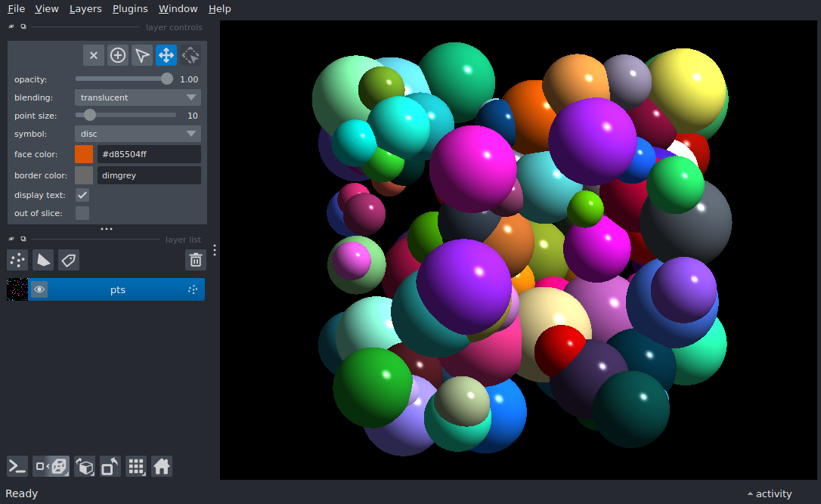Delete the selected layer with trash icon

[x=195, y=260]
